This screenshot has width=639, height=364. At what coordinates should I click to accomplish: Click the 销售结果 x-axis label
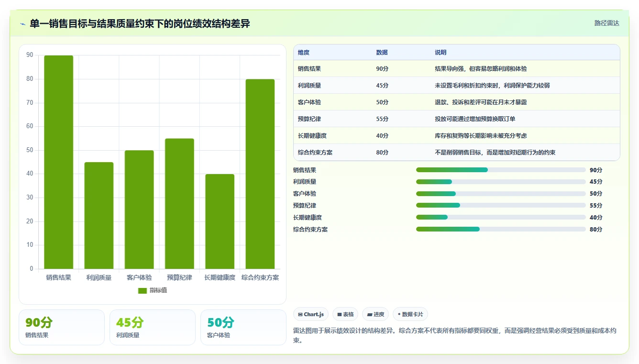tap(59, 277)
